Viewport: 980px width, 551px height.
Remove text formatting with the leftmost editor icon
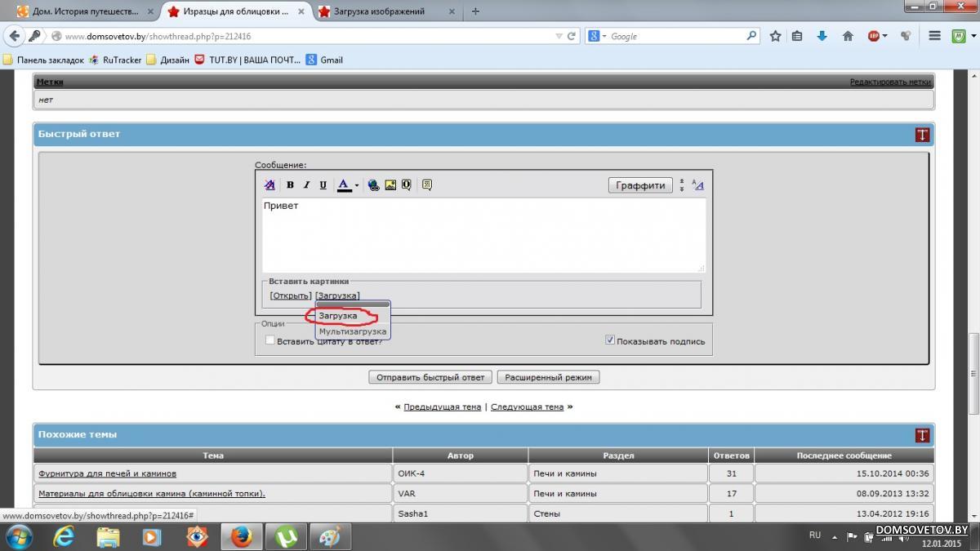[269, 185]
